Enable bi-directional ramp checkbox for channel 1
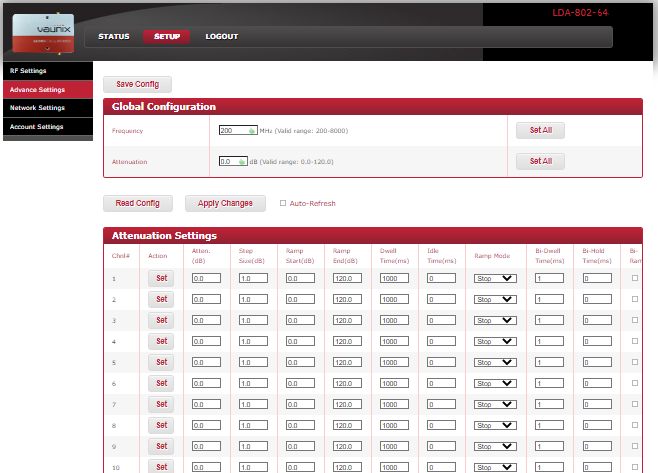Screen dimensions: 658x473 (x=635, y=278)
